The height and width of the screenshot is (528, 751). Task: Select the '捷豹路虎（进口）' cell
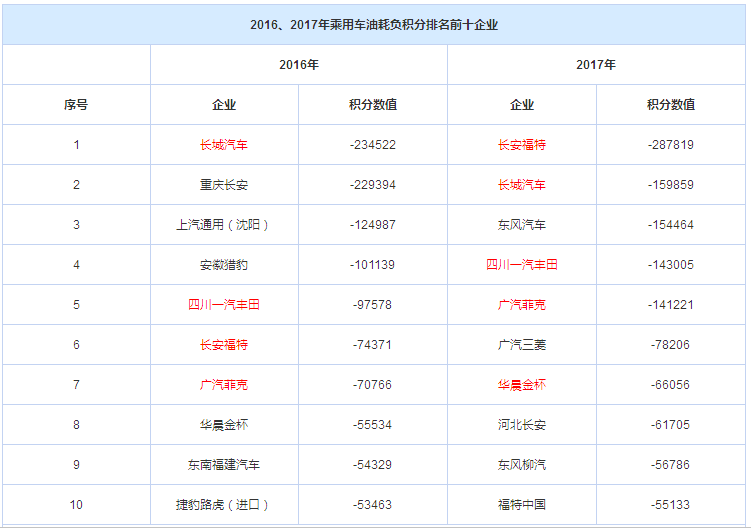pos(222,505)
